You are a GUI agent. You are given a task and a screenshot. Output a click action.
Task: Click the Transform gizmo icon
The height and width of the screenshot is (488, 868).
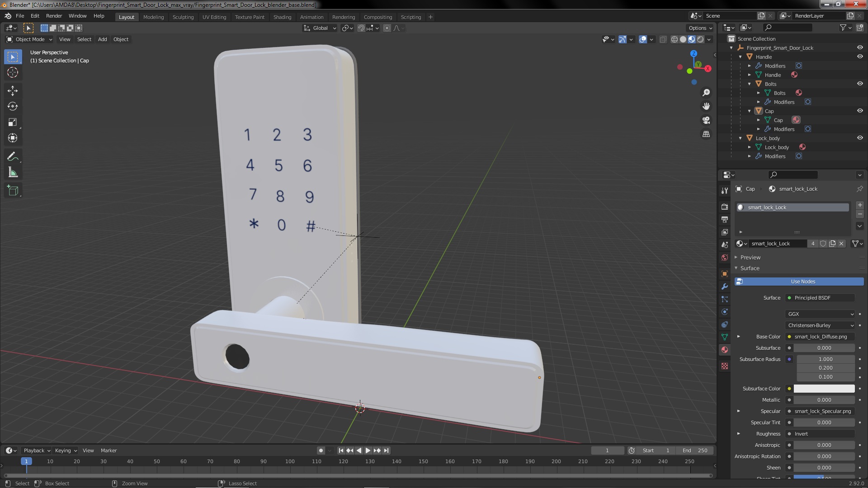(622, 39)
